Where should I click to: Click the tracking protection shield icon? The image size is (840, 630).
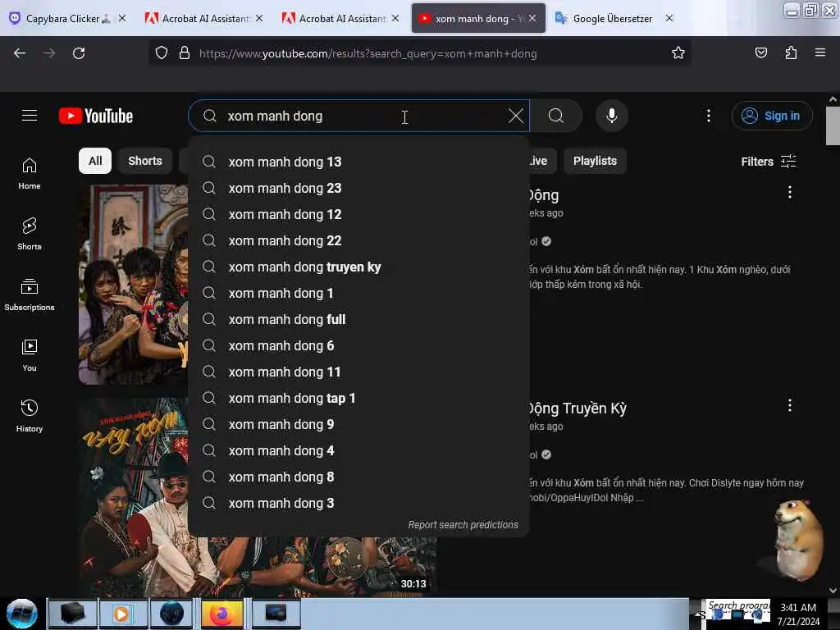coord(162,53)
